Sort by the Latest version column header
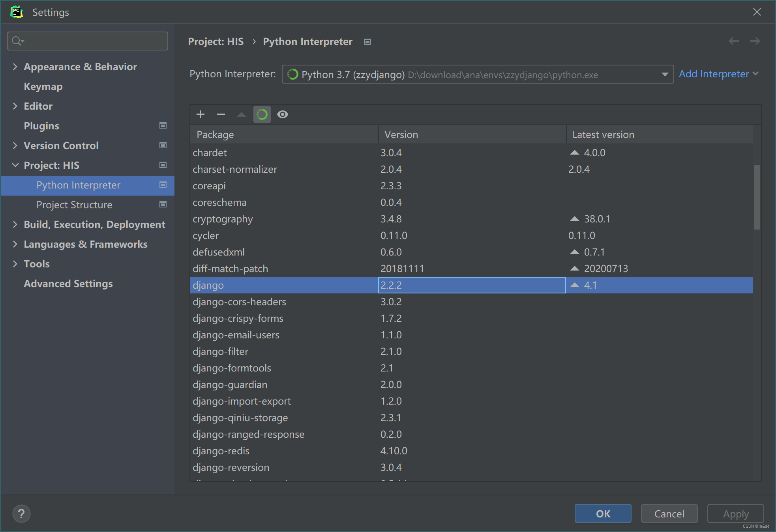The height and width of the screenshot is (532, 776). [660, 134]
